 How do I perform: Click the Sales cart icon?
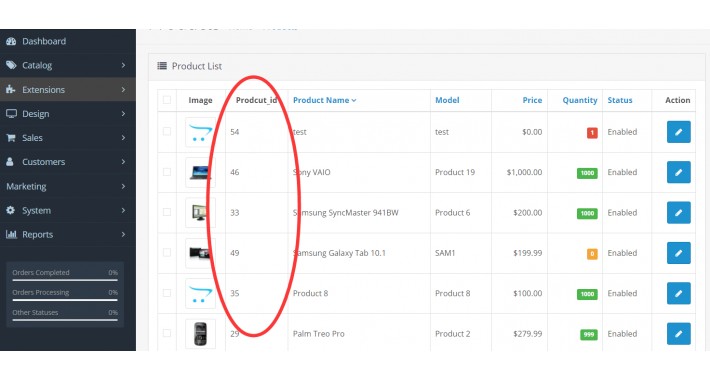[11, 138]
